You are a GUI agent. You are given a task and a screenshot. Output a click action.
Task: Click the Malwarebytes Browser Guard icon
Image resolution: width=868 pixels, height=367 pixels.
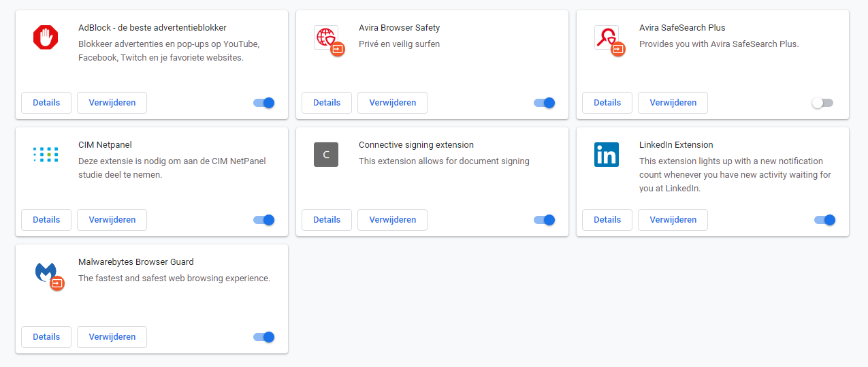(46, 272)
